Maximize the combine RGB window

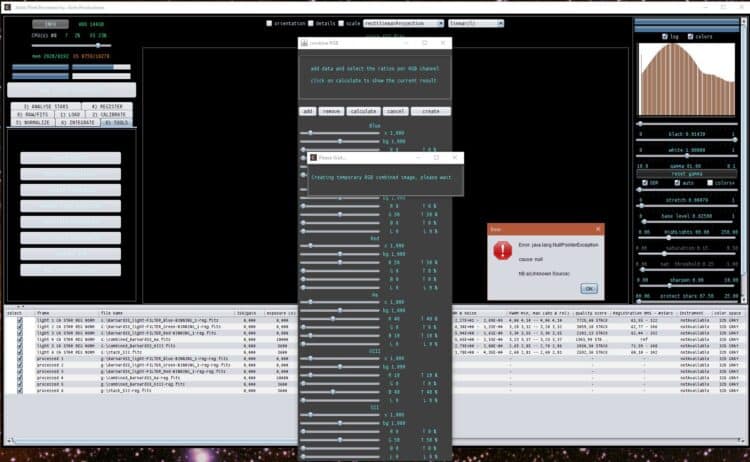tap(425, 43)
